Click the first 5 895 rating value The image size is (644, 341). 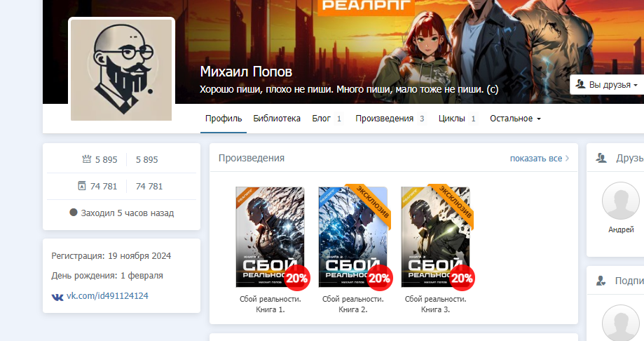tap(107, 159)
